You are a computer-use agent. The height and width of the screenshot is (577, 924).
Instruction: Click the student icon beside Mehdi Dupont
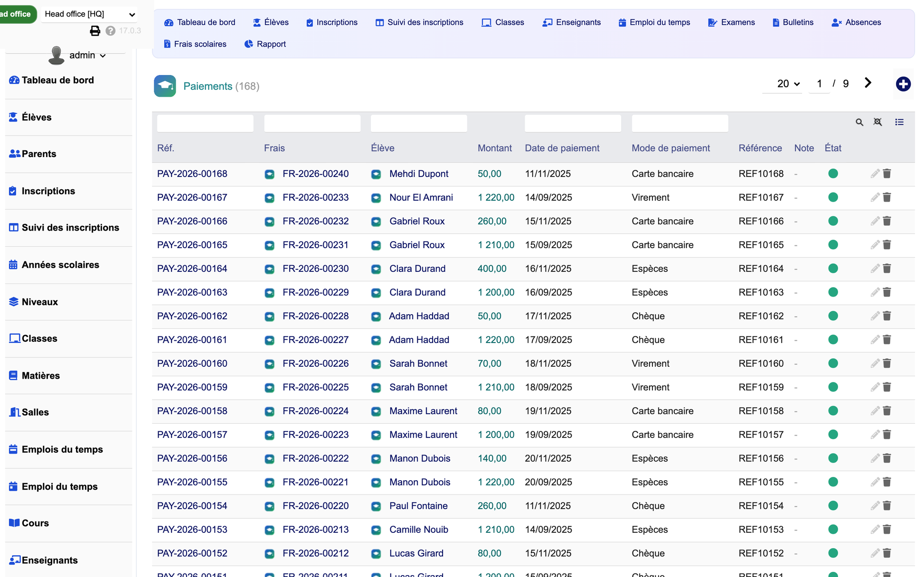click(376, 174)
